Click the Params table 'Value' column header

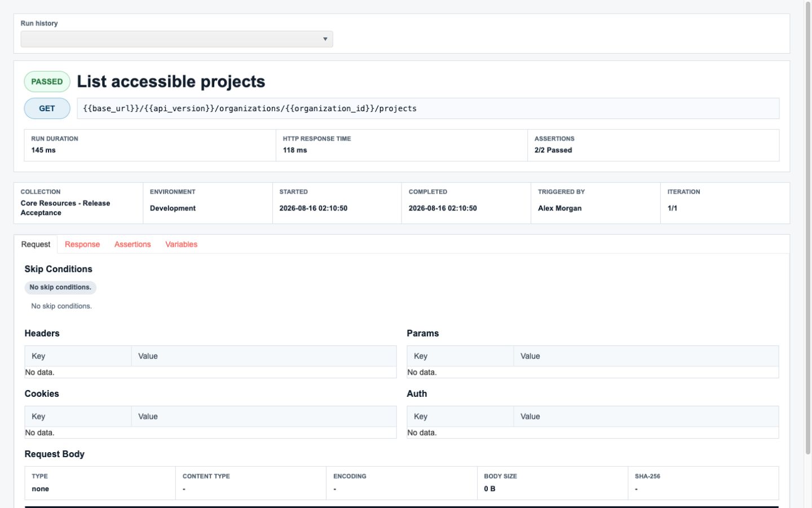[646, 356]
